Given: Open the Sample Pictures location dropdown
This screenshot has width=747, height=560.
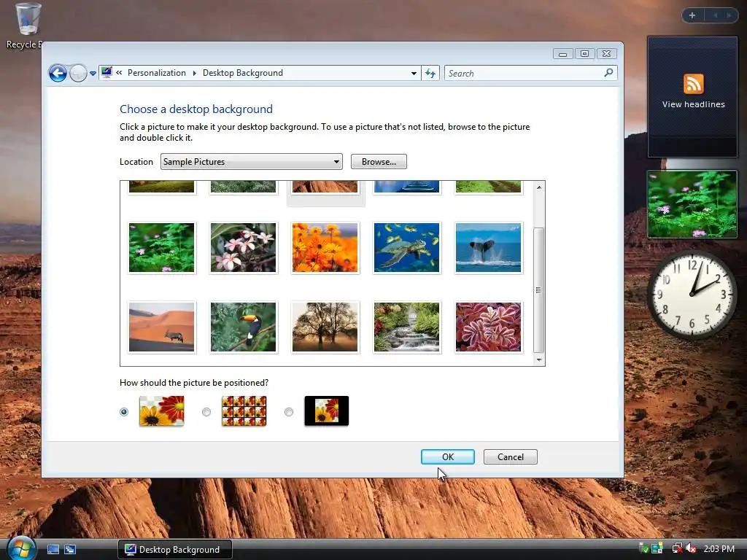Looking at the screenshot, I should point(252,161).
